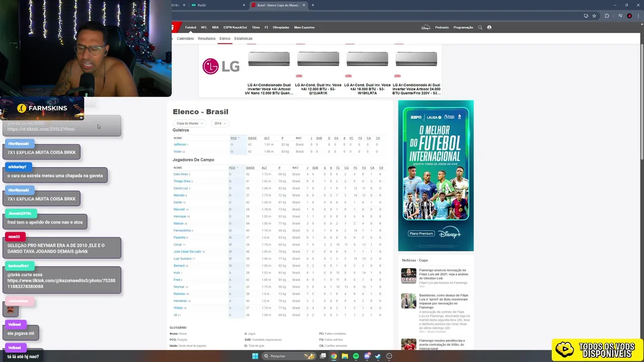Sort Jogadores De Campo by POS column
Screen dimensions: 644x362
(232, 168)
